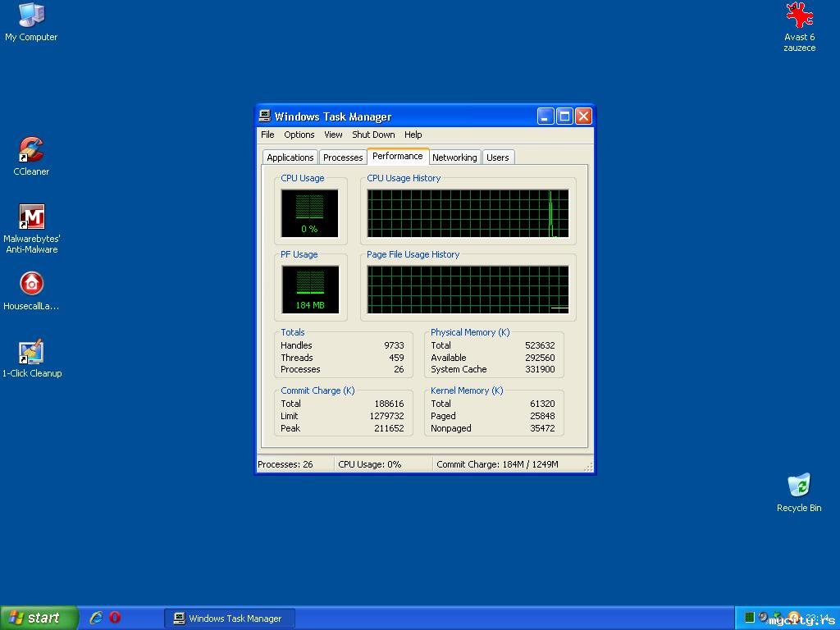Click status bar text 'Processes: 26'
The width and height of the screenshot is (840, 630).
[x=285, y=464]
